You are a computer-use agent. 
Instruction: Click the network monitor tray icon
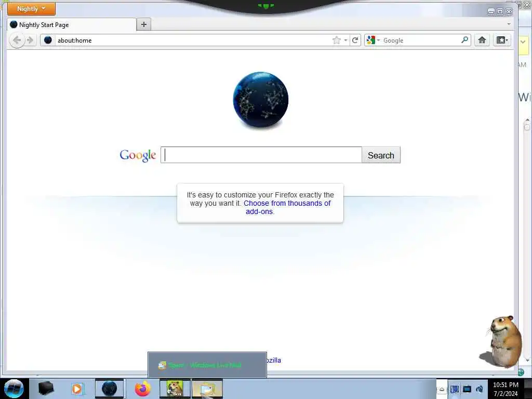[467, 389]
